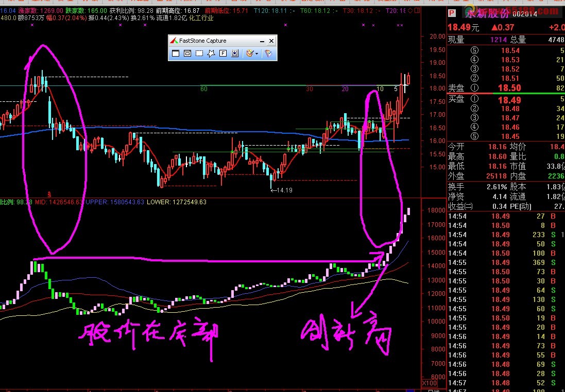
Task: Click the UPPER 1580543.63 sub-chart value
Action: coord(114,202)
